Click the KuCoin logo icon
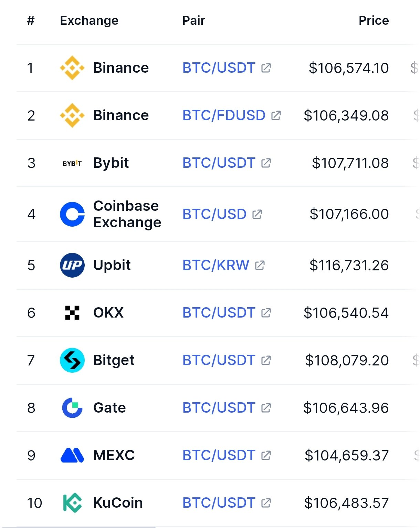Screen dimensions: 420x528 (72, 503)
